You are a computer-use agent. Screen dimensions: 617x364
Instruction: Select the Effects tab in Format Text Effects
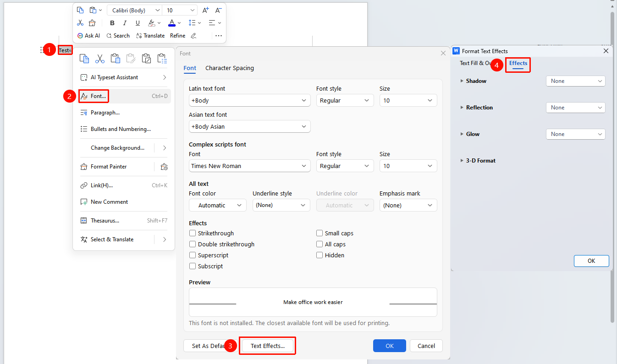518,64
